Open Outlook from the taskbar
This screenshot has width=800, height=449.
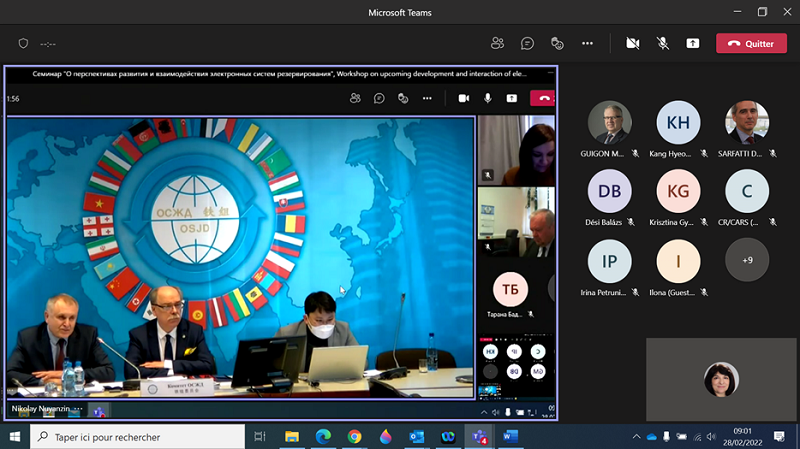[416, 437]
